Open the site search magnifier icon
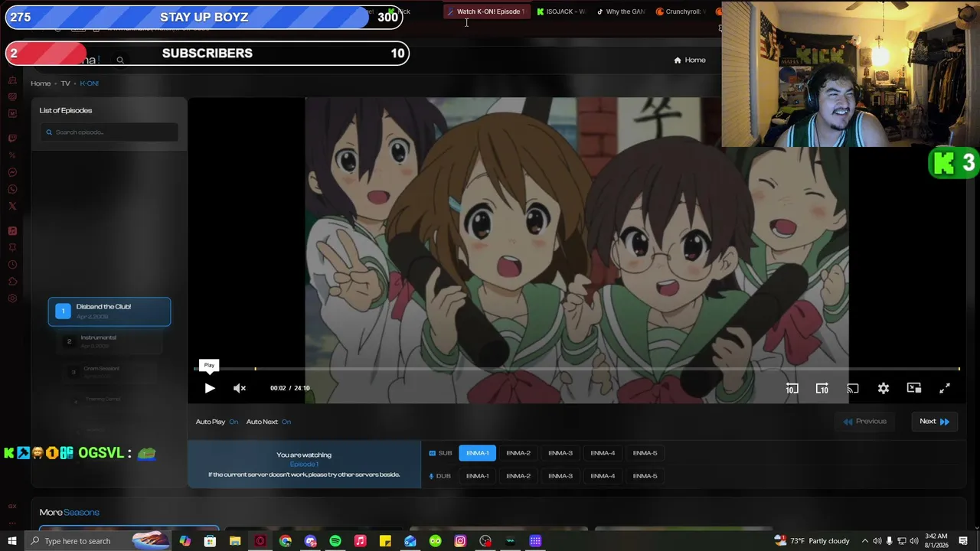The width and height of the screenshot is (980, 551). (x=120, y=60)
